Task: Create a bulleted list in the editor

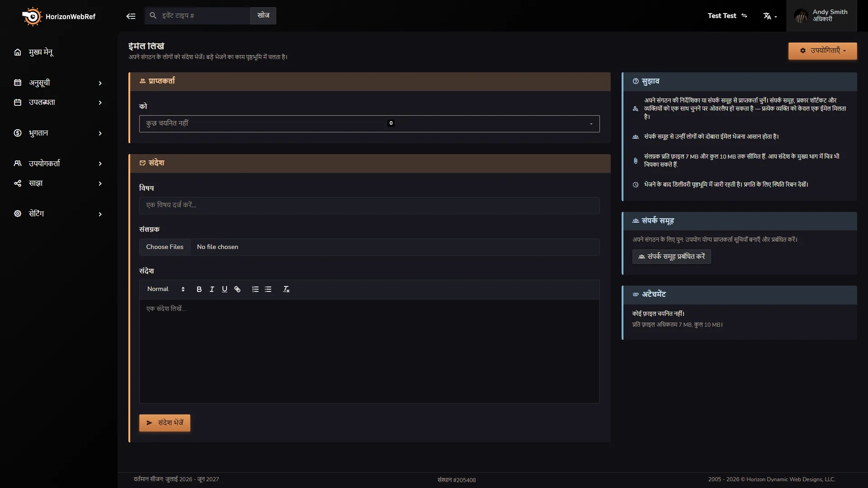Action: pyautogui.click(x=268, y=289)
